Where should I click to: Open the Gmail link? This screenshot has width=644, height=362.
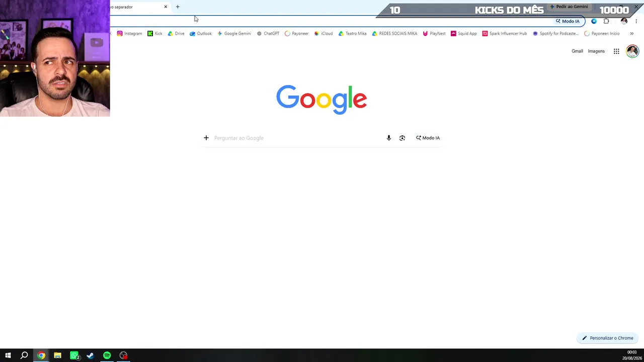point(577,51)
